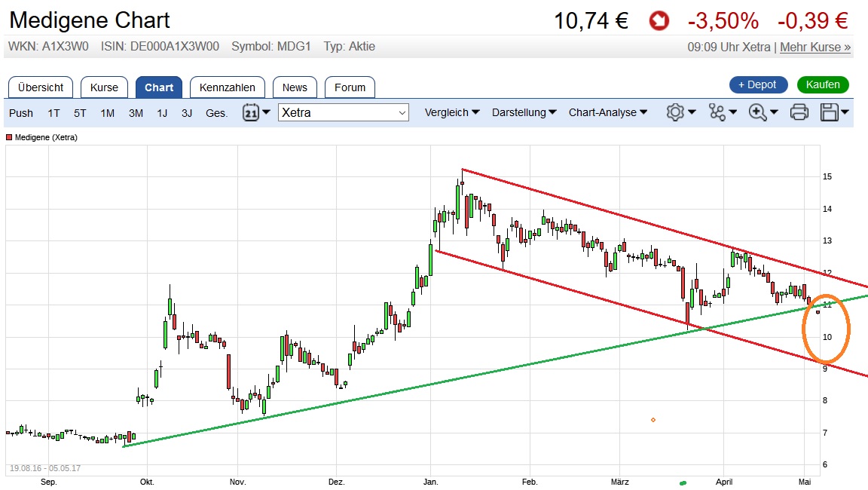Open the indicators node-graph icon

[717, 112]
